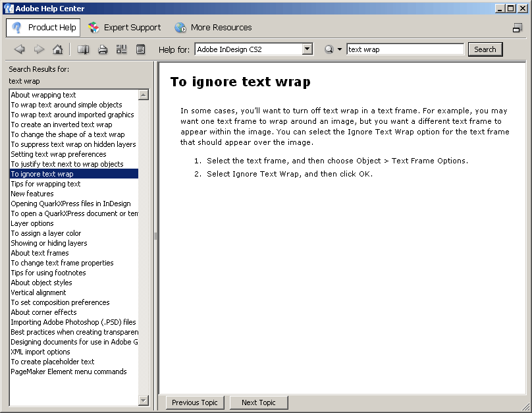The image size is (532, 413).
Task: Focus the search field containing text wrap
Action: pyautogui.click(x=405, y=49)
